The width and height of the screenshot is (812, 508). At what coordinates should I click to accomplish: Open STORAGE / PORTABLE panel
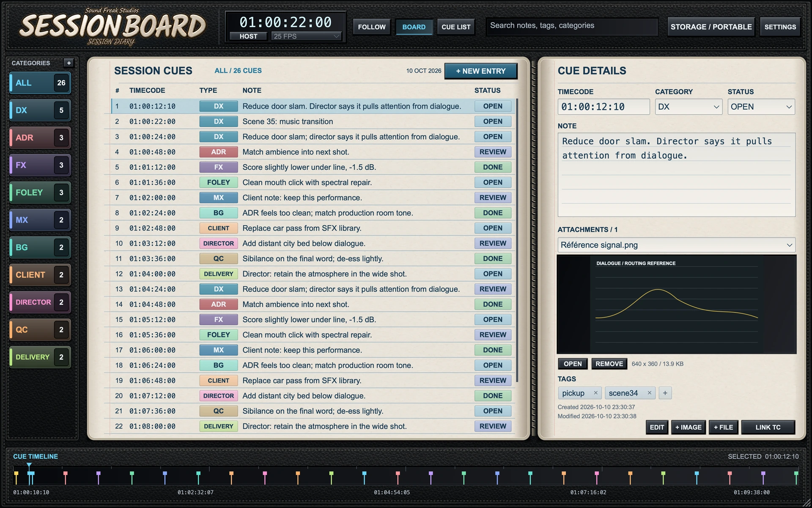point(711,27)
